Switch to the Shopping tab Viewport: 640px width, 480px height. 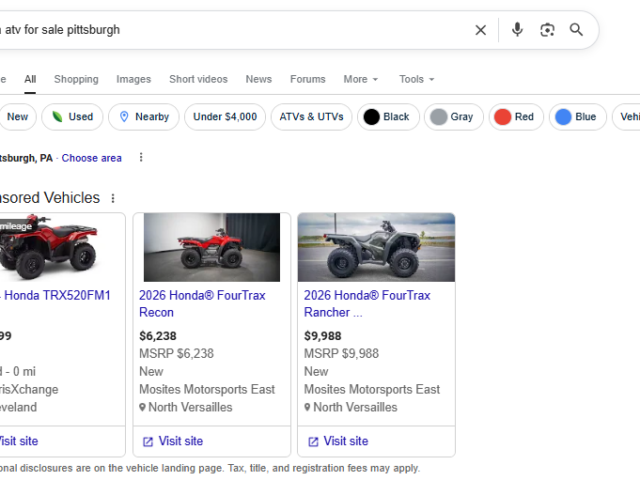76,79
